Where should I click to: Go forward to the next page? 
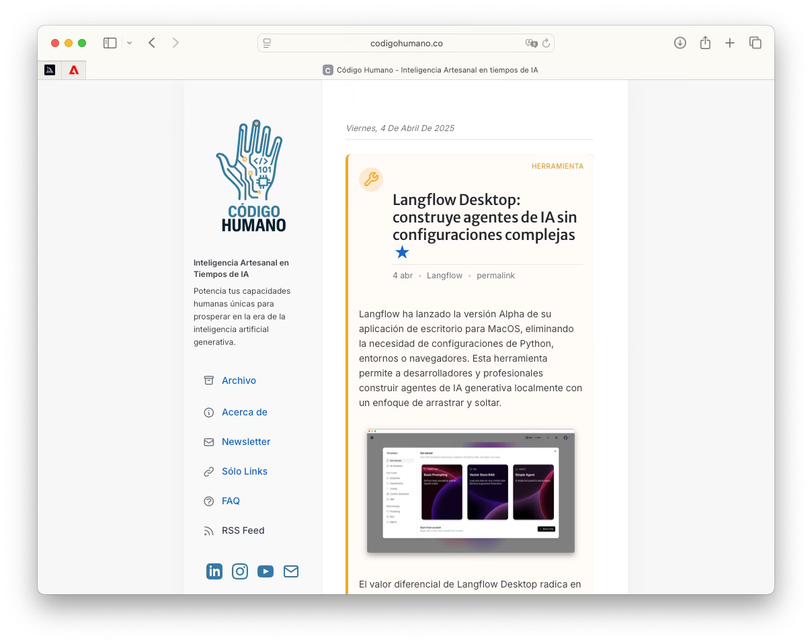(x=175, y=43)
